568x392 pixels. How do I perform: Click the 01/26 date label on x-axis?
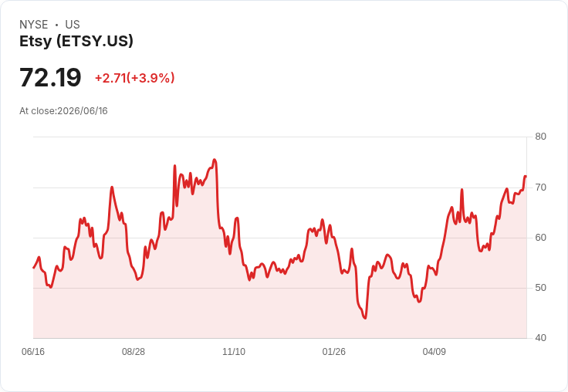click(x=333, y=351)
